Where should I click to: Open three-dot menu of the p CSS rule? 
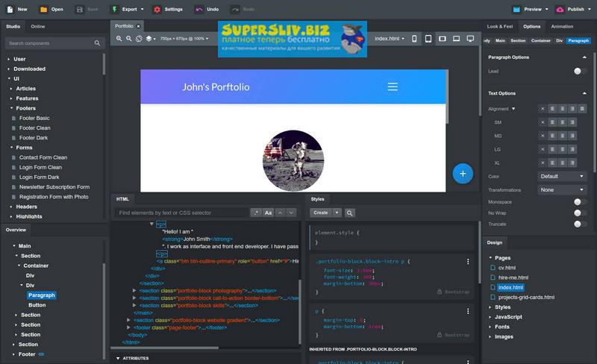(468, 312)
